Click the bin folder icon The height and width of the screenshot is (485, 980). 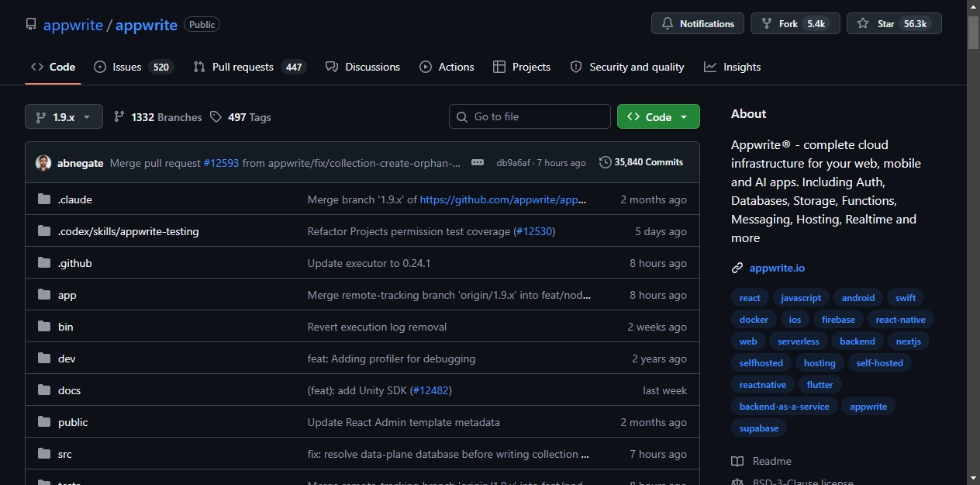pos(44,327)
